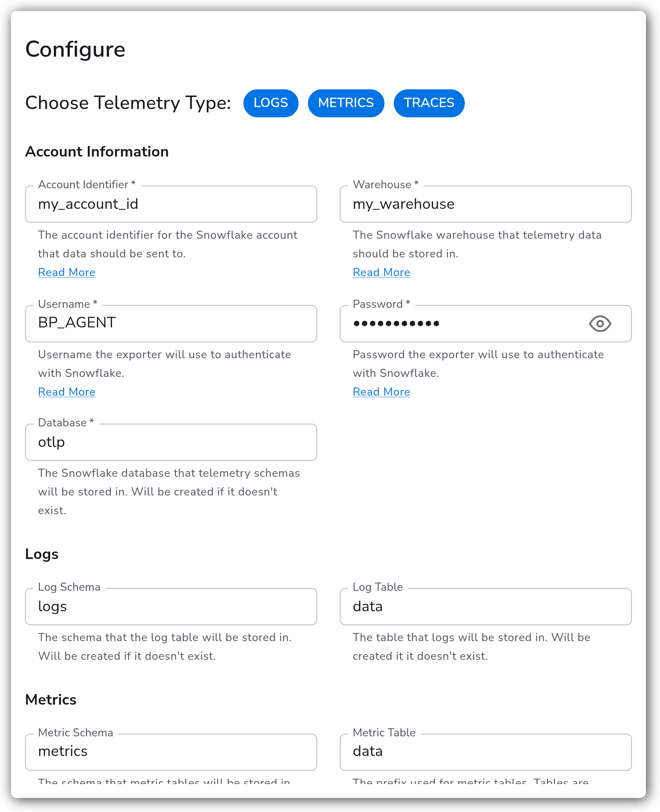Focus the Username field containing BP_AGENT

pyautogui.click(x=171, y=323)
